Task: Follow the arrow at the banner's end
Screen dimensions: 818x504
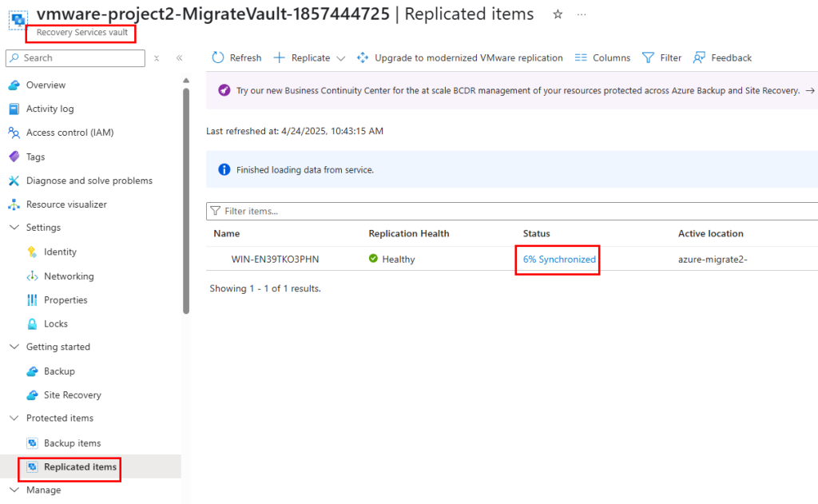Action: pos(810,91)
